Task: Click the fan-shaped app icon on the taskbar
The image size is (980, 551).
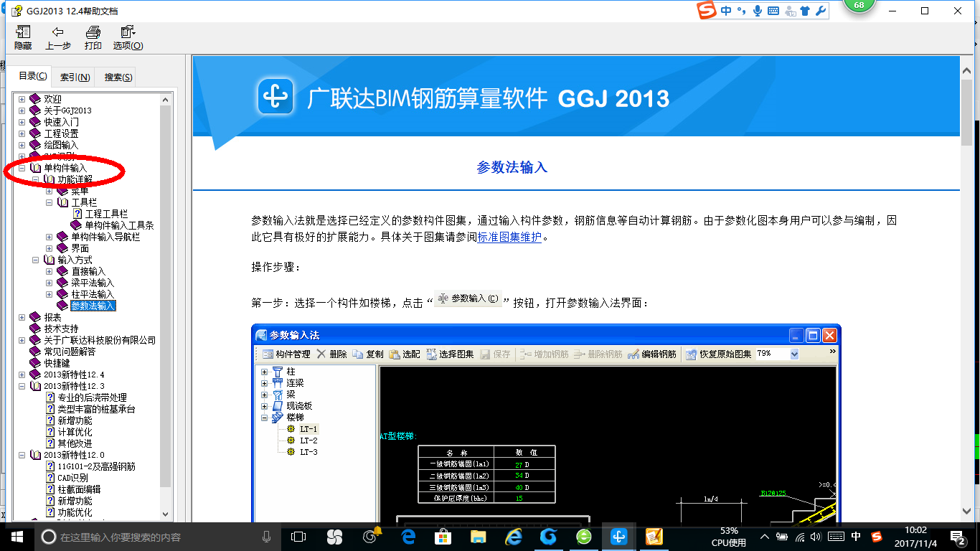Action: [334, 537]
